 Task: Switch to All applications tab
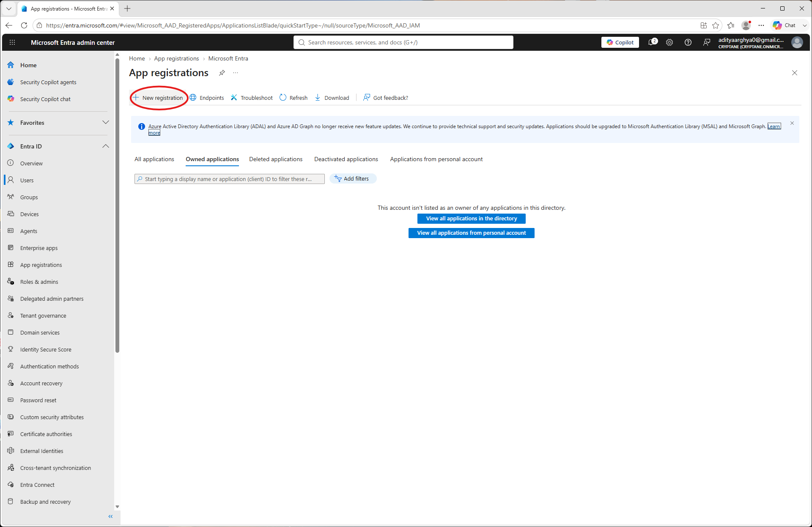[154, 159]
